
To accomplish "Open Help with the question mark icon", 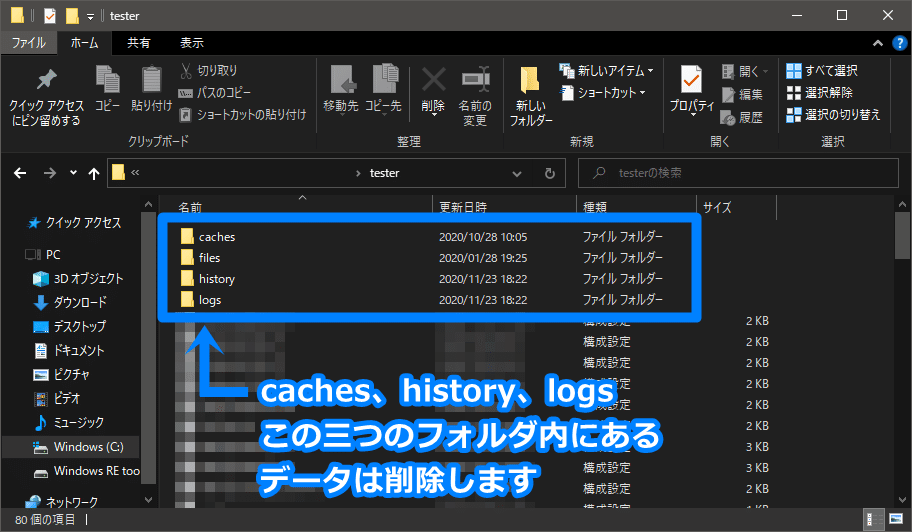I will [899, 43].
